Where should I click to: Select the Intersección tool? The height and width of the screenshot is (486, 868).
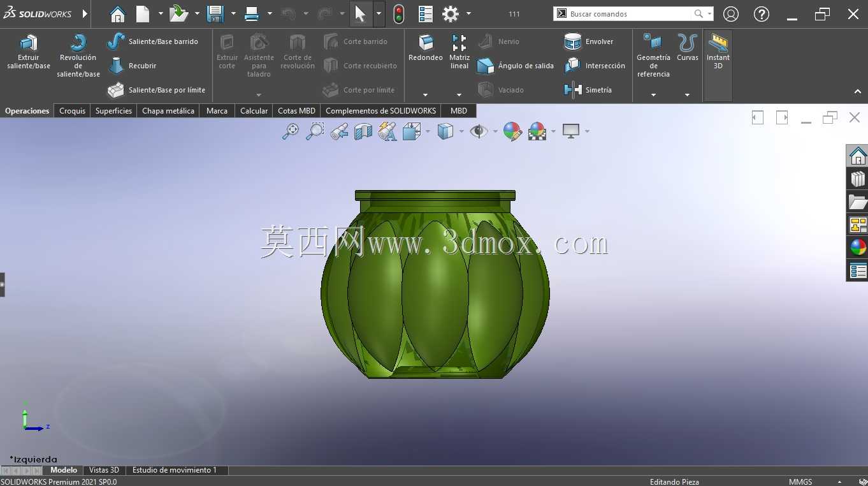point(595,66)
